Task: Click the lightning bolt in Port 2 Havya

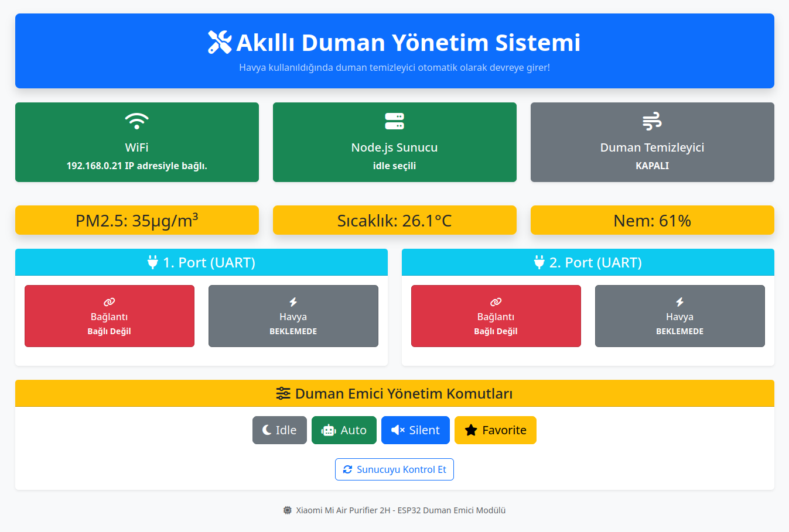Action: click(x=679, y=302)
